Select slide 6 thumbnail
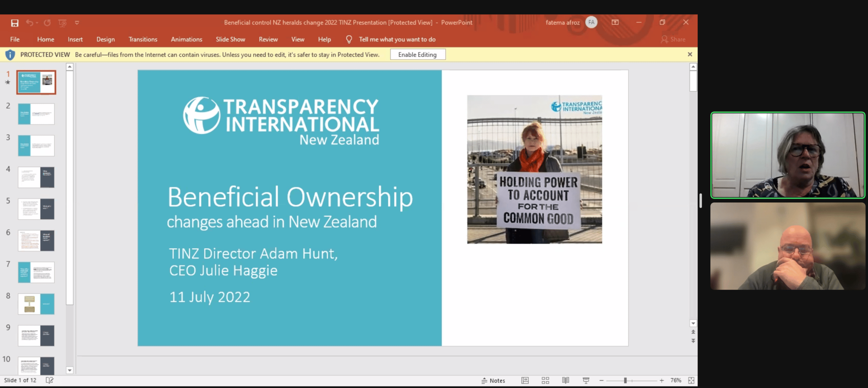The height and width of the screenshot is (388, 868). tap(36, 240)
